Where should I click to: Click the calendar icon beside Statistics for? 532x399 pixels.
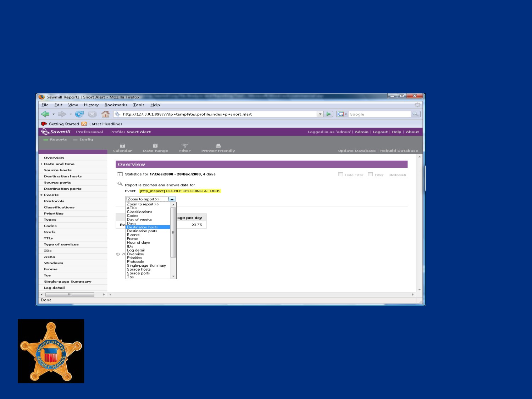coord(120,174)
